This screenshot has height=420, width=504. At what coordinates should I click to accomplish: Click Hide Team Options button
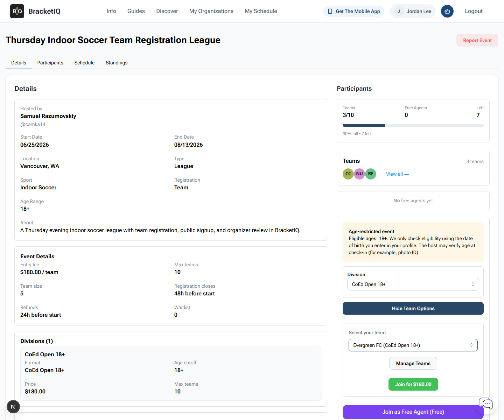pos(413,308)
